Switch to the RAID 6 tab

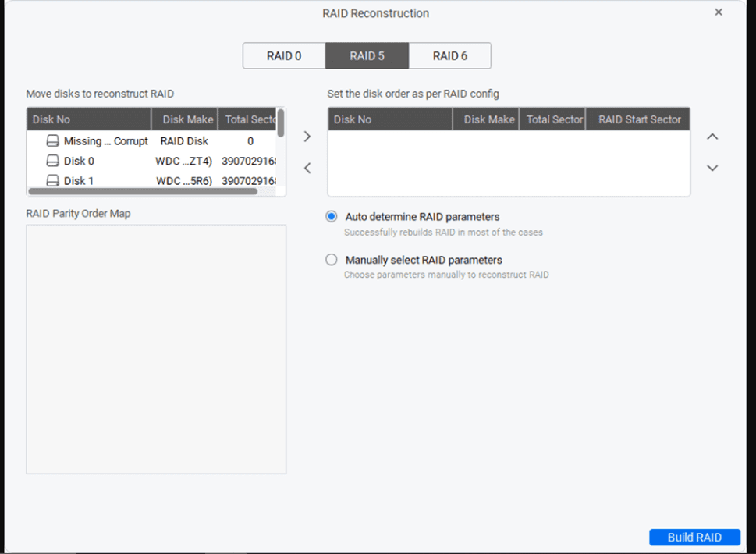point(450,55)
